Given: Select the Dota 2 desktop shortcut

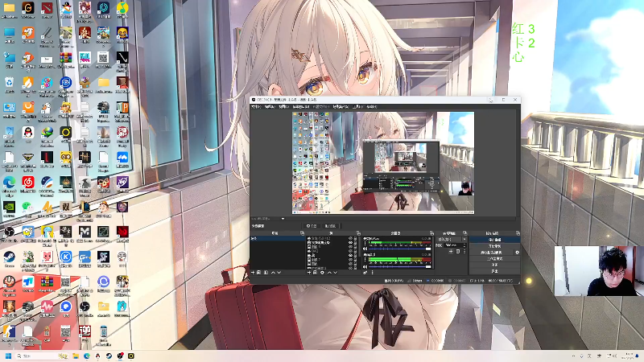Looking at the screenshot, I should (47, 10).
